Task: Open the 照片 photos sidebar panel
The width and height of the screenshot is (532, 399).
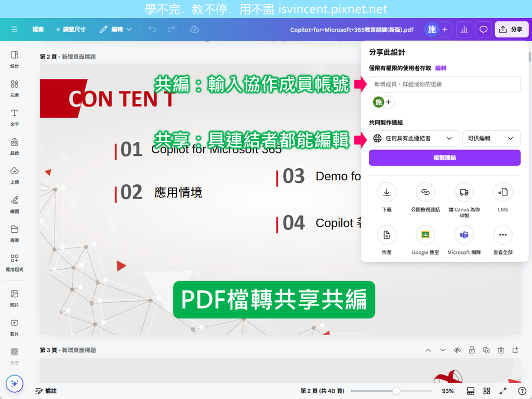Action: [x=14, y=298]
